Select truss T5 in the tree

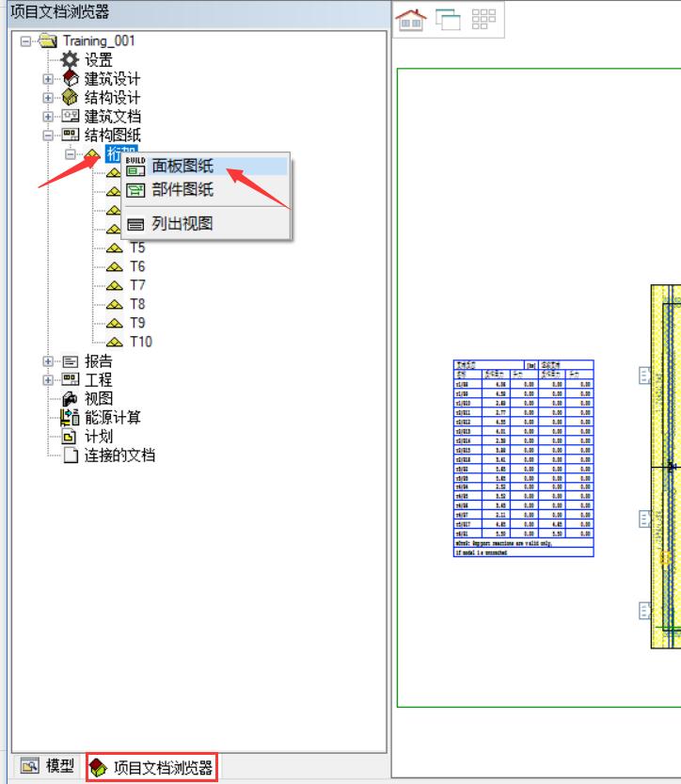click(x=137, y=248)
